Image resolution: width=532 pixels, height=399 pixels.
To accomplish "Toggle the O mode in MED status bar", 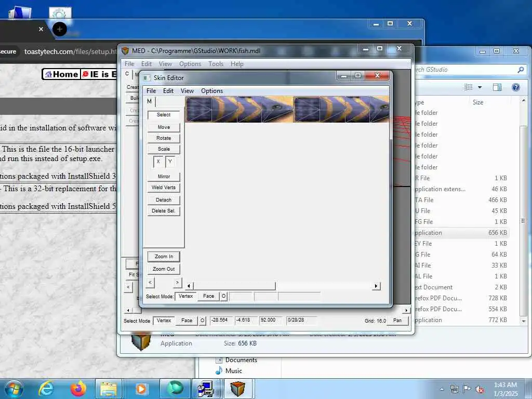I will coord(202,320).
